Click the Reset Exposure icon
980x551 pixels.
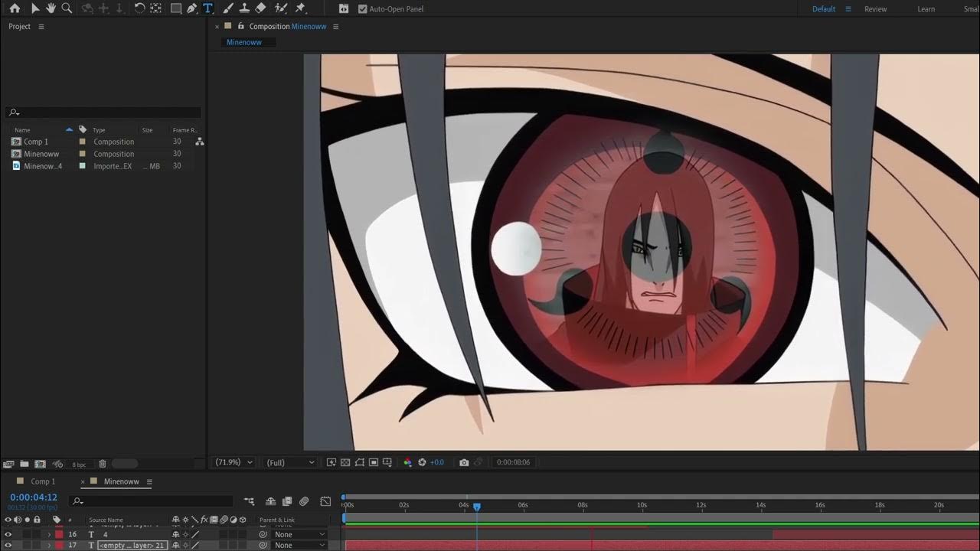point(422,462)
